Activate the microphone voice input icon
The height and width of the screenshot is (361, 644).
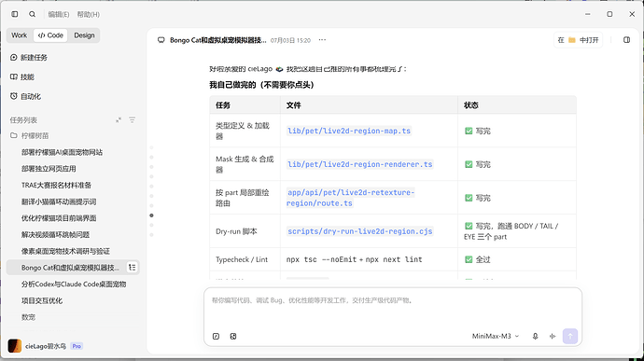535,337
